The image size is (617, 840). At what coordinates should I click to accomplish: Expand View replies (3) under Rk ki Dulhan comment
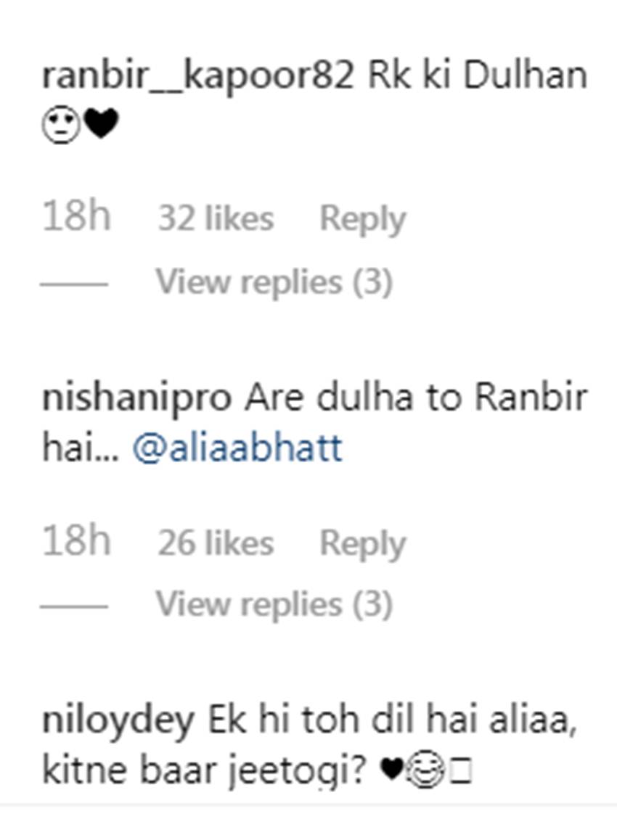(274, 282)
